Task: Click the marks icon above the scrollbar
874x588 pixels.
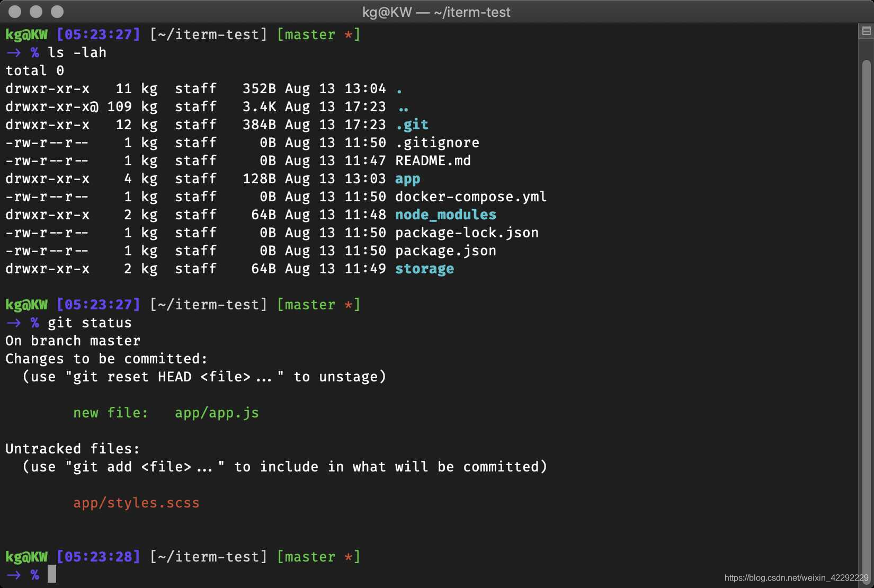Action: (x=867, y=31)
